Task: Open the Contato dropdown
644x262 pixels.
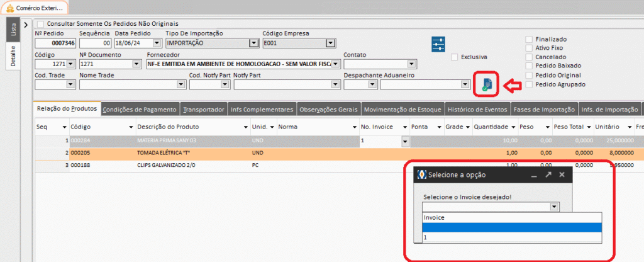Action: pyautogui.click(x=411, y=64)
